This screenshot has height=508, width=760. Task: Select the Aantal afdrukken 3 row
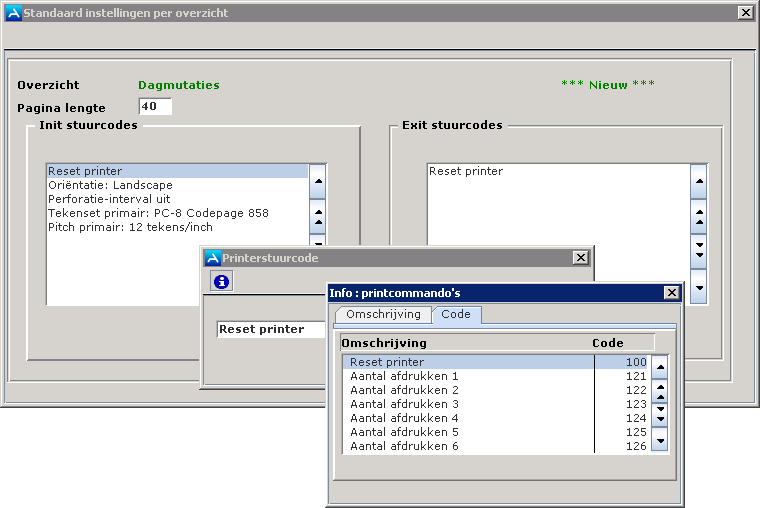404,404
